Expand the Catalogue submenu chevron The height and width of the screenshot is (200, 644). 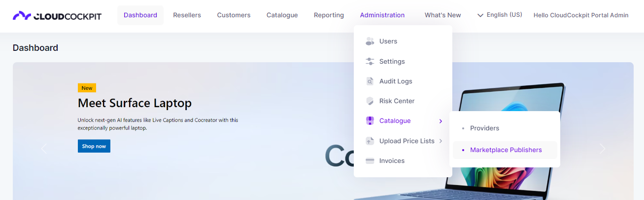(x=441, y=121)
